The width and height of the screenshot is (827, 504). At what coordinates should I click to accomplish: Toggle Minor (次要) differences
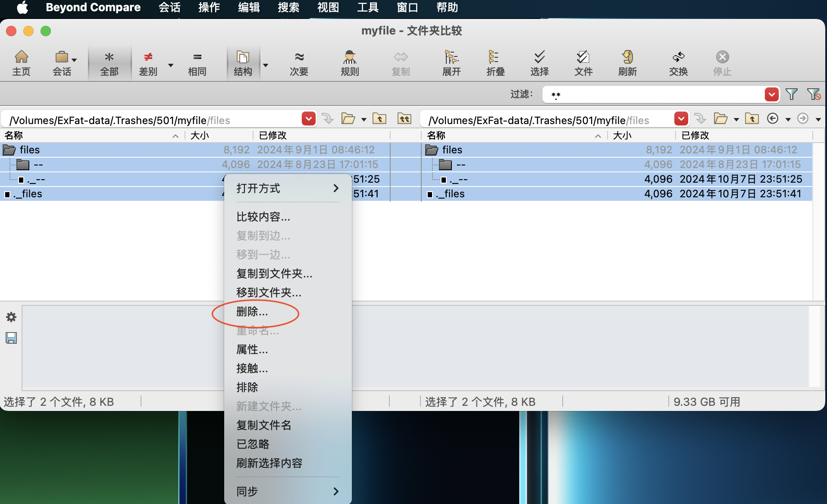[x=299, y=63]
